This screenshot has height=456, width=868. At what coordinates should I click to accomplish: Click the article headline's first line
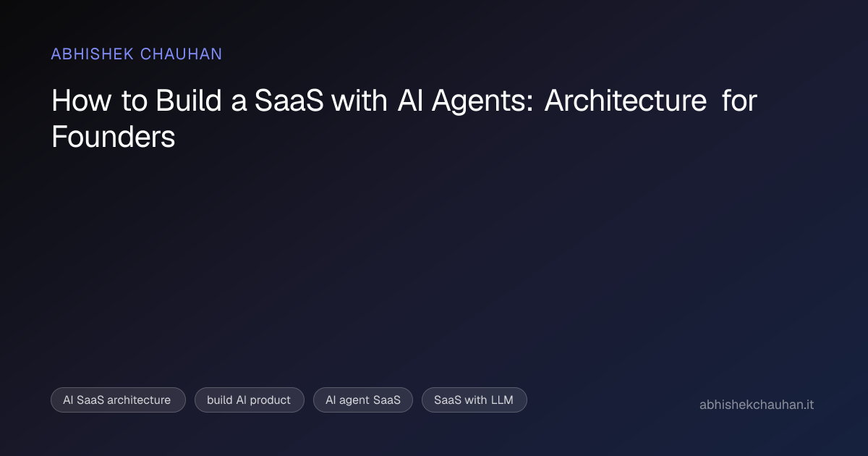404,101
